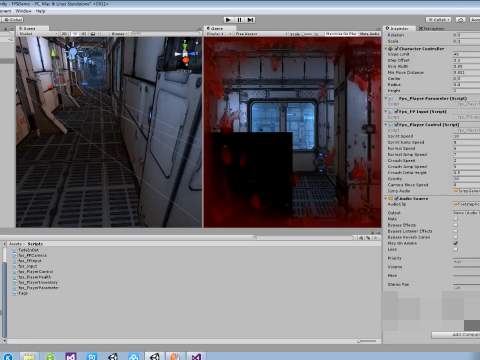Image resolution: width=480 pixels, height=360 pixels.
Task: Select the fps_PlayerControl script
Action: (33, 272)
